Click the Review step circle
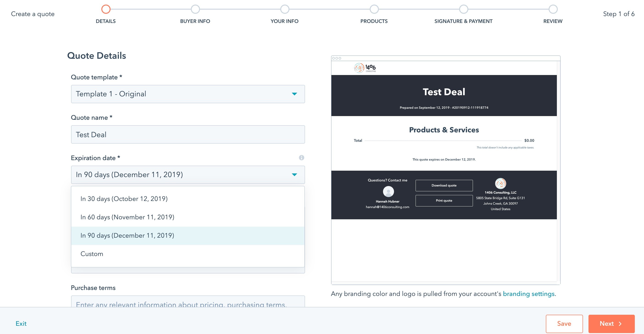This screenshot has height=334, width=644. pyautogui.click(x=553, y=9)
